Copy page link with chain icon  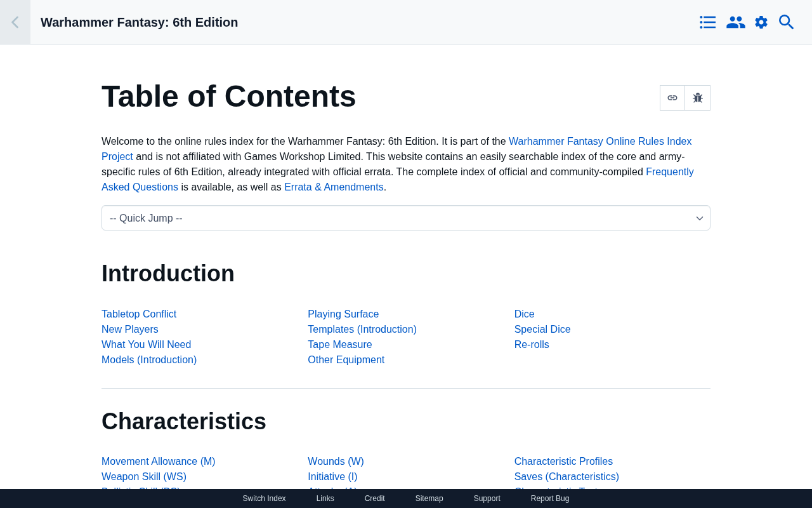672,98
